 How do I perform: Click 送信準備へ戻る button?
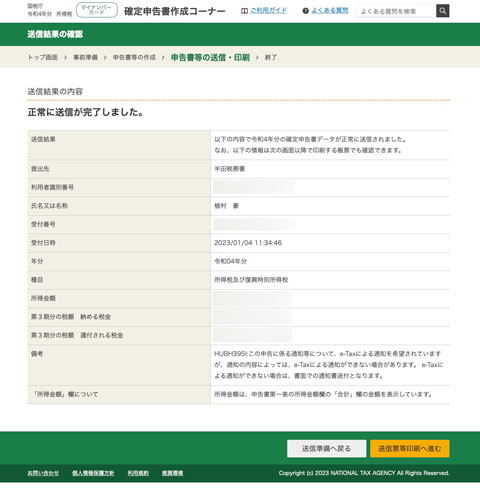[326, 449]
